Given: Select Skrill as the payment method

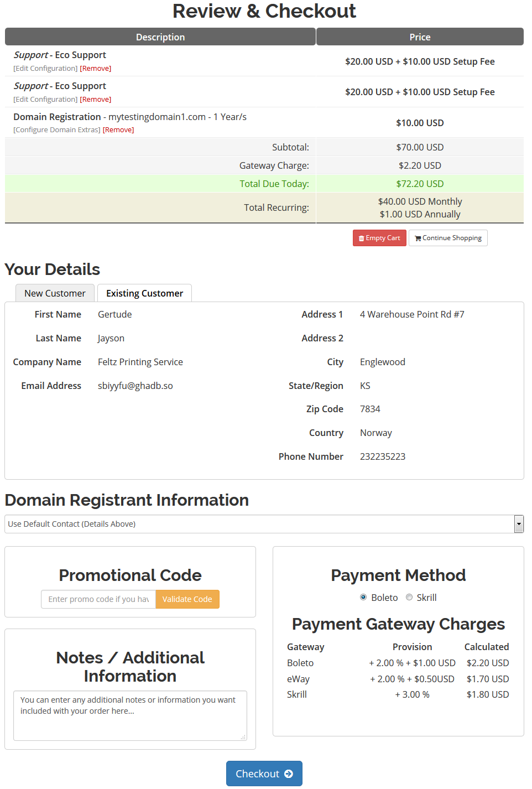Looking at the screenshot, I should point(409,597).
